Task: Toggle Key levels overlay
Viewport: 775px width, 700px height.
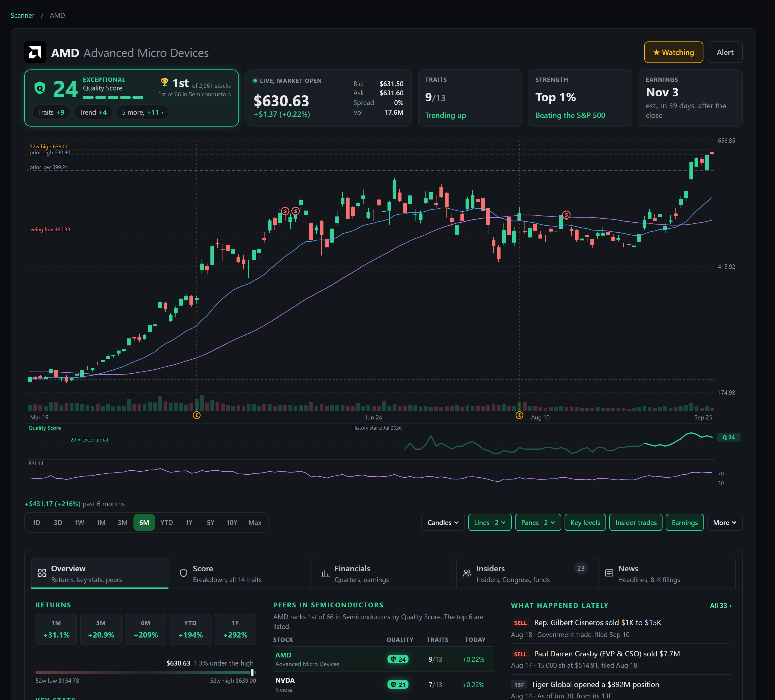Action: pyautogui.click(x=585, y=522)
